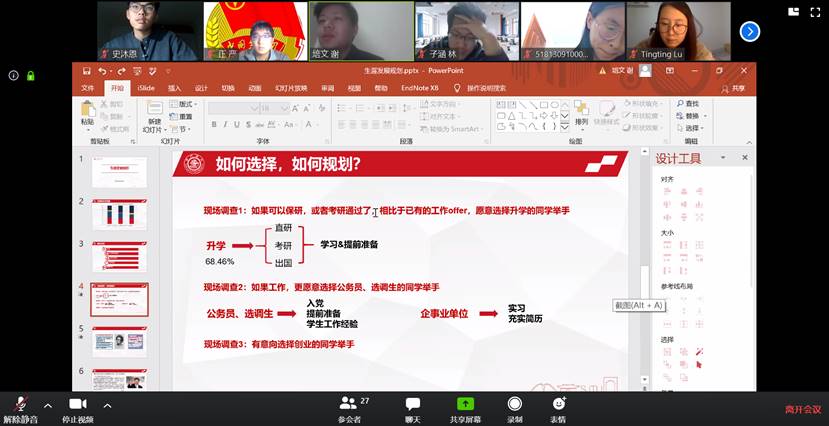Open the reactions emoji icon
The image size is (829, 426).
click(x=558, y=402)
